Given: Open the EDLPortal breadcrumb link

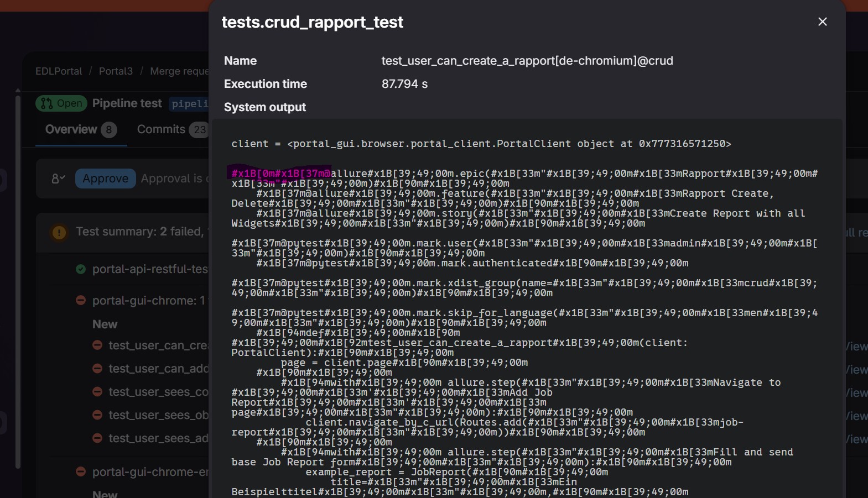Looking at the screenshot, I should pyautogui.click(x=59, y=71).
